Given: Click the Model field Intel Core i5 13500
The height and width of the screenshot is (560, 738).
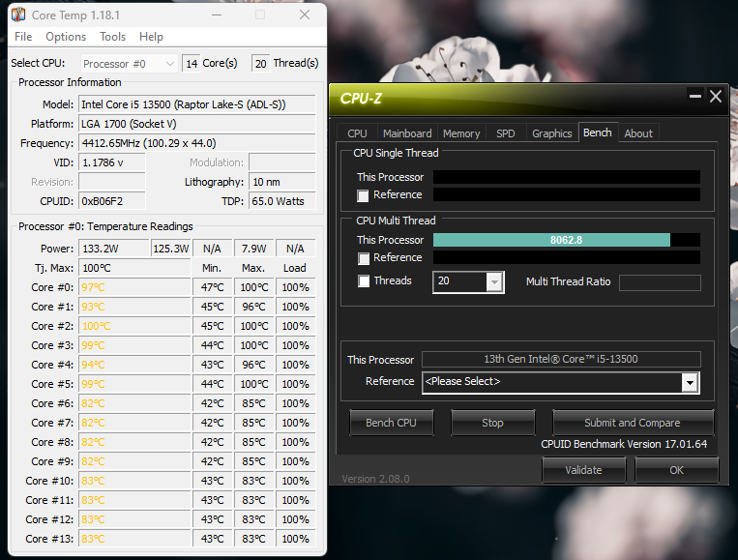Looking at the screenshot, I should 196,104.
